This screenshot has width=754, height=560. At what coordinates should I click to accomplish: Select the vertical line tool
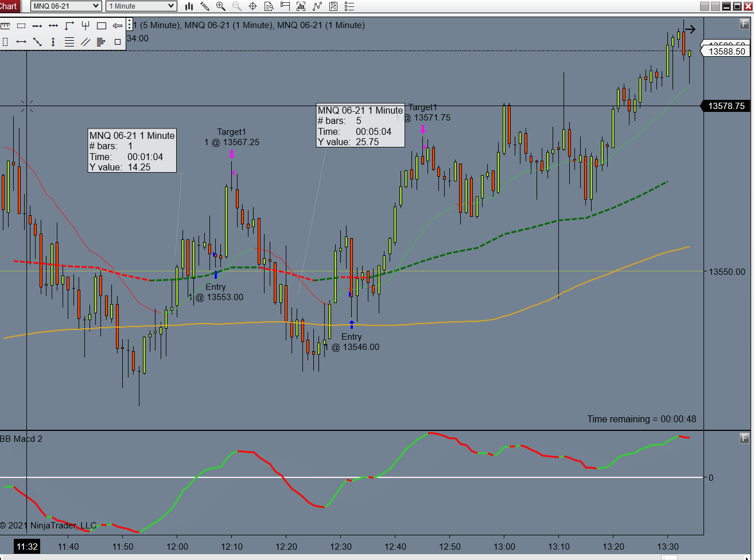click(53, 42)
